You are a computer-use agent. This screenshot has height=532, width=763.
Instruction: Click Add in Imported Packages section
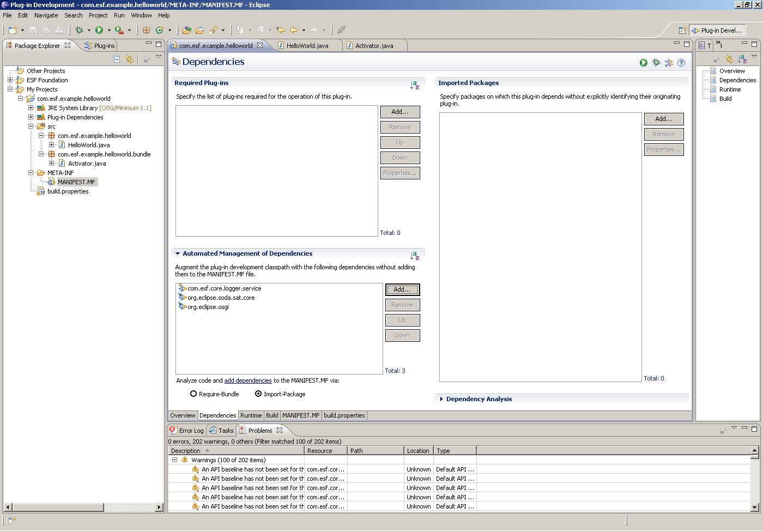tap(664, 119)
